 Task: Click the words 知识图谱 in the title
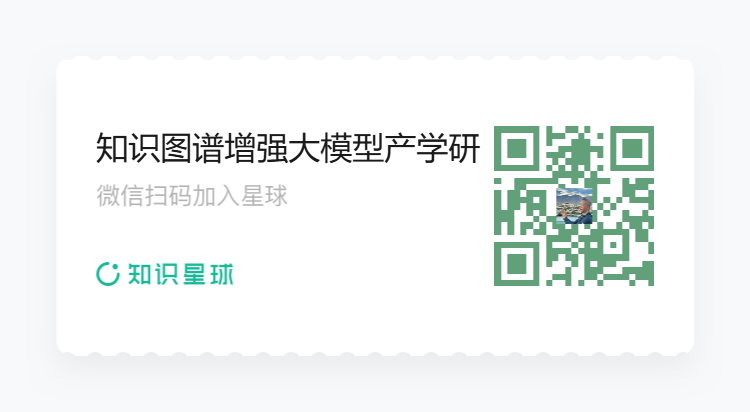[x=160, y=148]
